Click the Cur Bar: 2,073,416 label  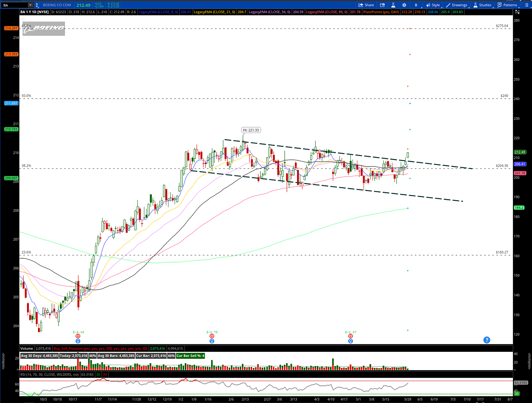151,356
